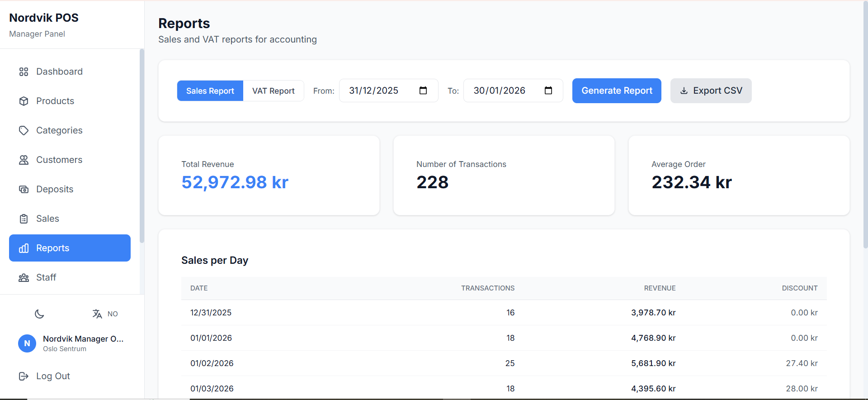Click the Log Out arrow icon
This screenshot has width=868, height=400.
coord(24,376)
